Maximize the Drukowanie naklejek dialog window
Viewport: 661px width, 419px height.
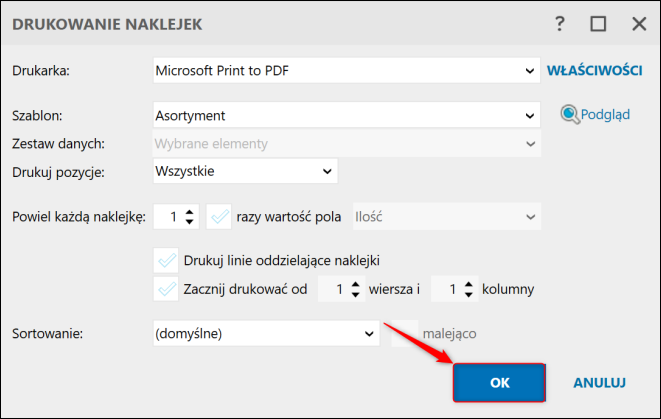point(598,24)
